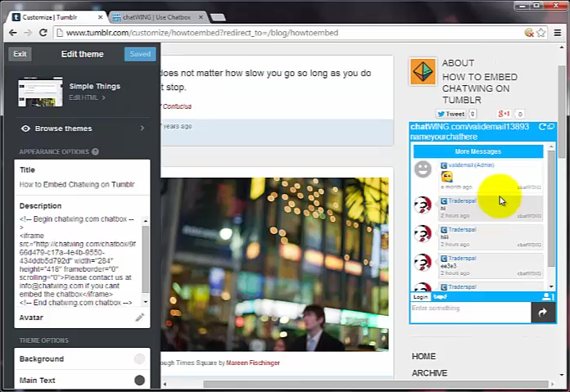Click the Google +1 button

504,114
